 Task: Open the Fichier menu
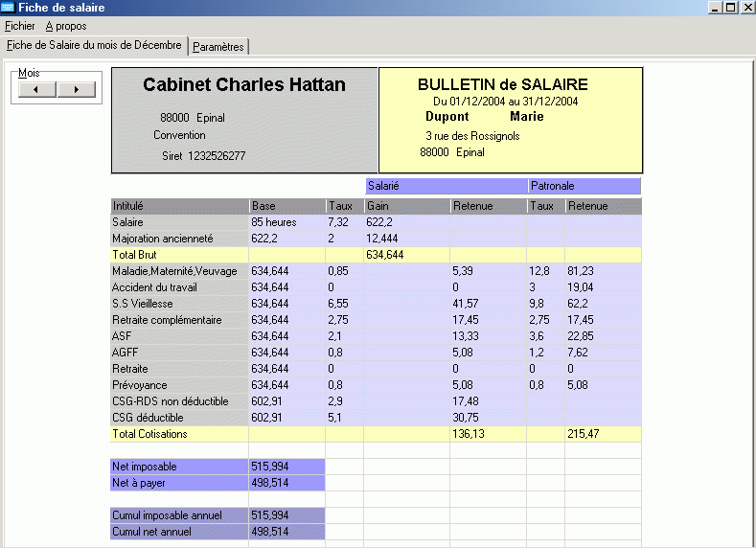[x=20, y=26]
